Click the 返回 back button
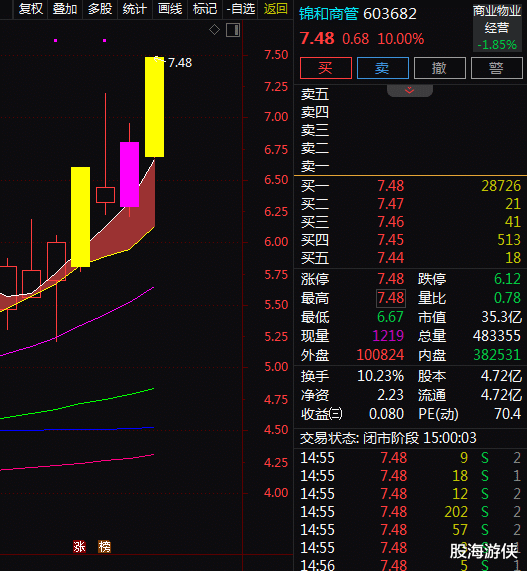The width and height of the screenshot is (527, 571). [276, 8]
